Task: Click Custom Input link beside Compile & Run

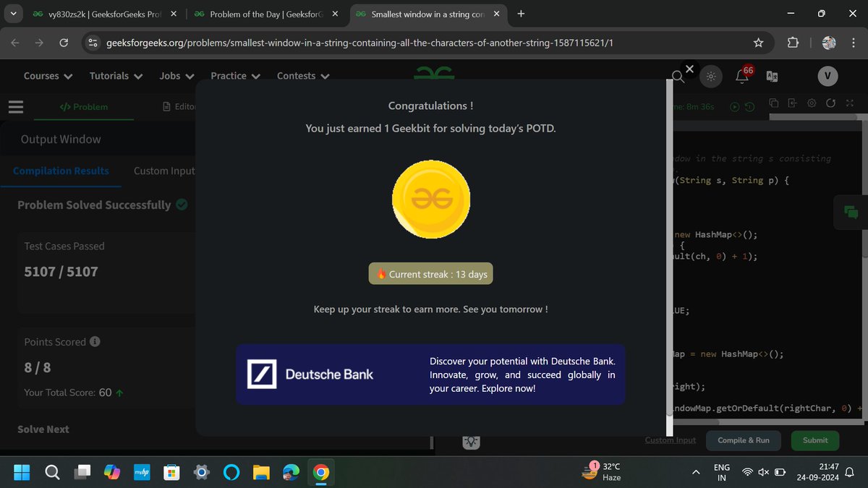Action: tap(671, 440)
